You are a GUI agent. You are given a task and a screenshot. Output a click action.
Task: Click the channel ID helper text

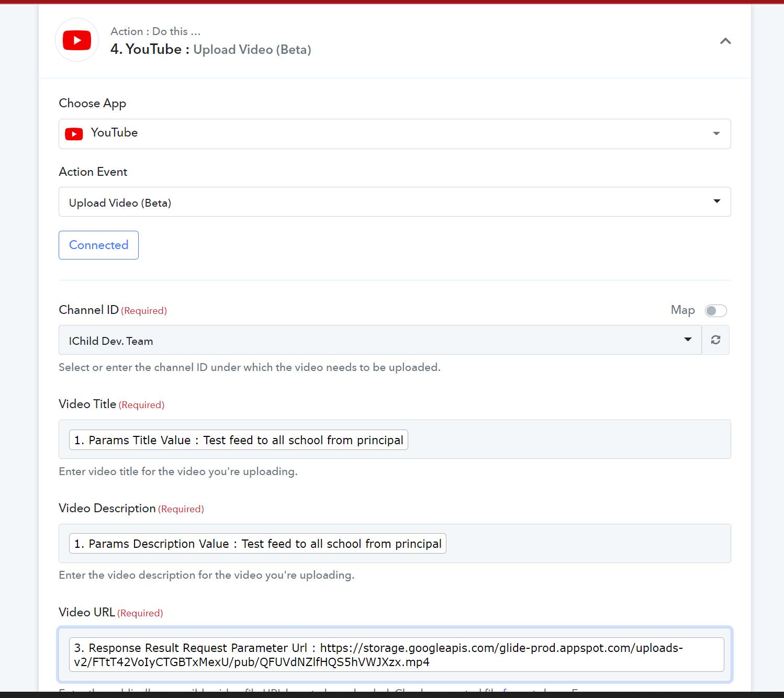[250, 367]
